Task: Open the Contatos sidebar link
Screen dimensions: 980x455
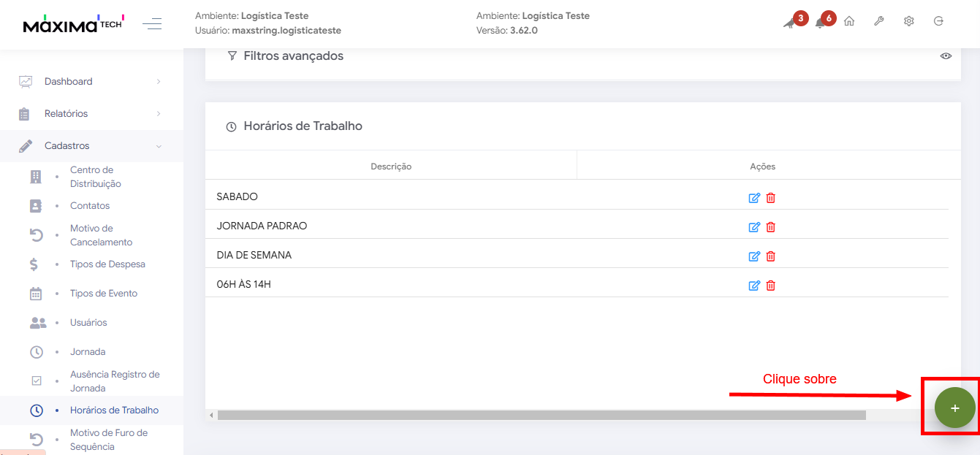Action: point(90,206)
